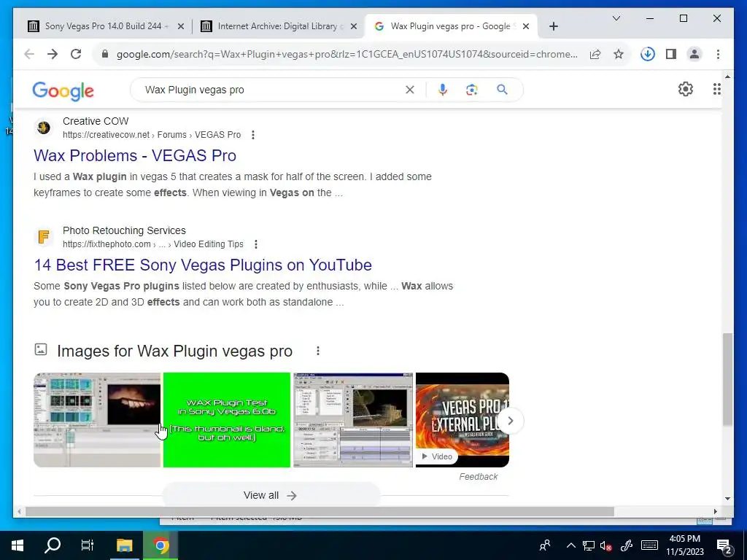The image size is (747, 560).
Task: Open the Vegas Pro External Plugin video thumbnail
Action: click(x=462, y=420)
